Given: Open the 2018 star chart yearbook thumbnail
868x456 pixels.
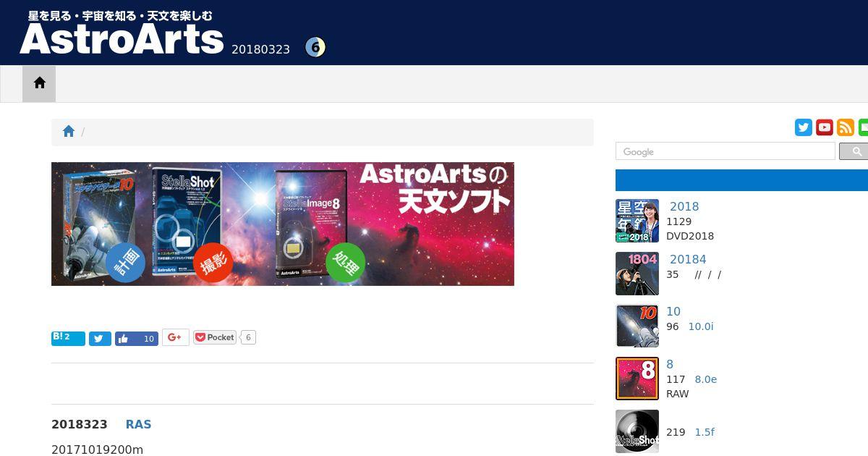Looking at the screenshot, I should click(x=637, y=221).
